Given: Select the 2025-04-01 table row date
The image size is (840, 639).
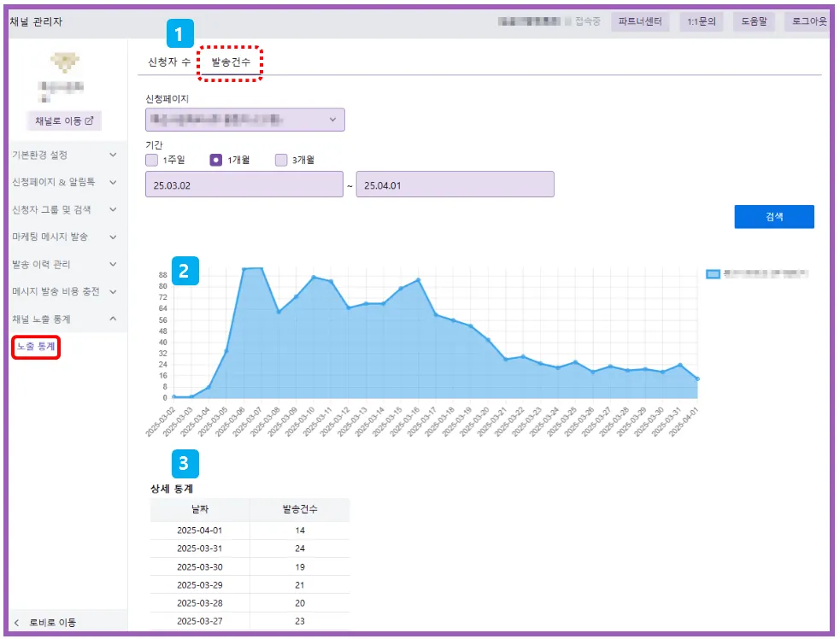Looking at the screenshot, I should [199, 531].
